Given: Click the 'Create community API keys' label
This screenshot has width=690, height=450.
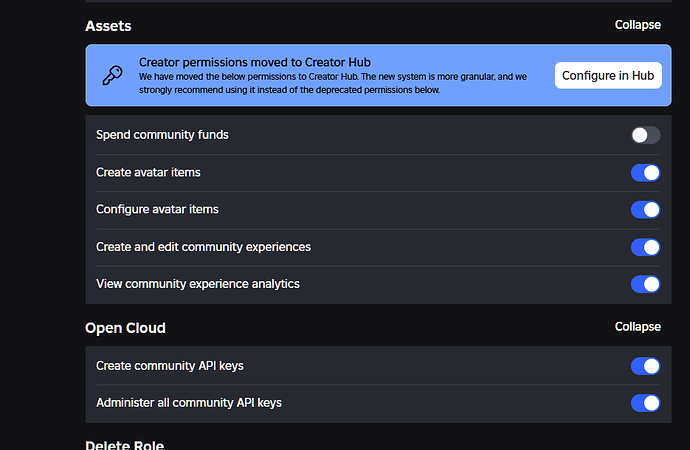Looking at the screenshot, I should click(170, 366).
